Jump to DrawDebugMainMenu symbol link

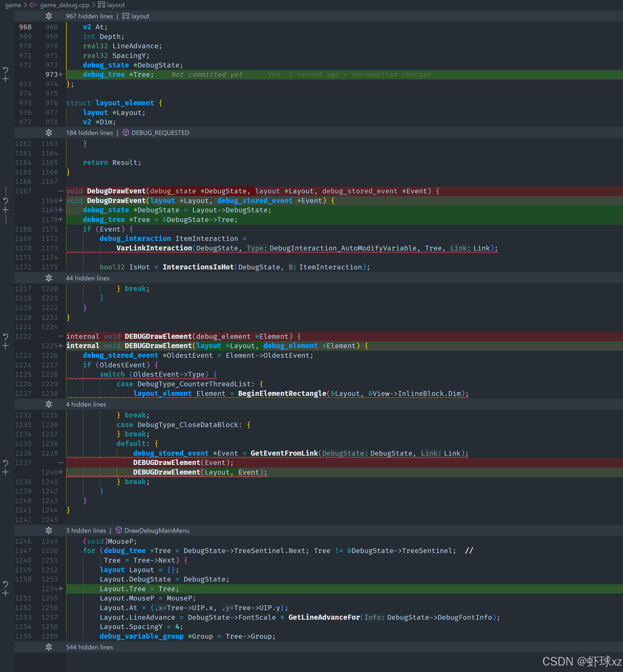pos(156,531)
